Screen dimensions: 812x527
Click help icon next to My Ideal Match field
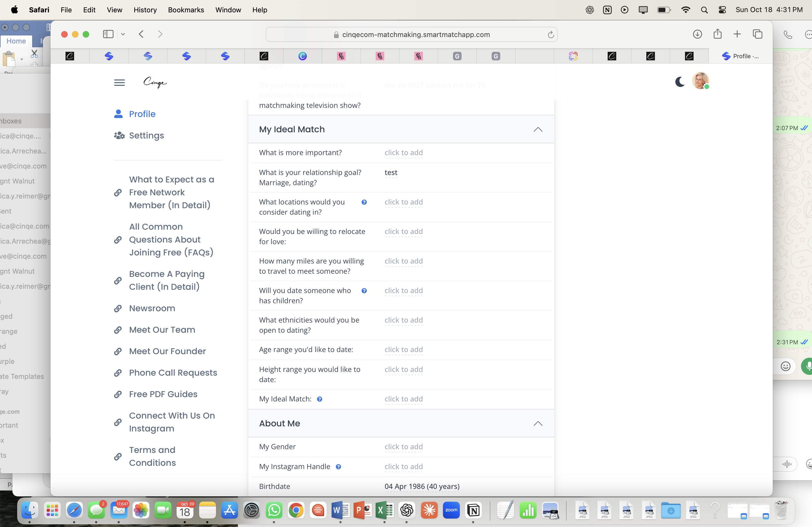point(319,399)
